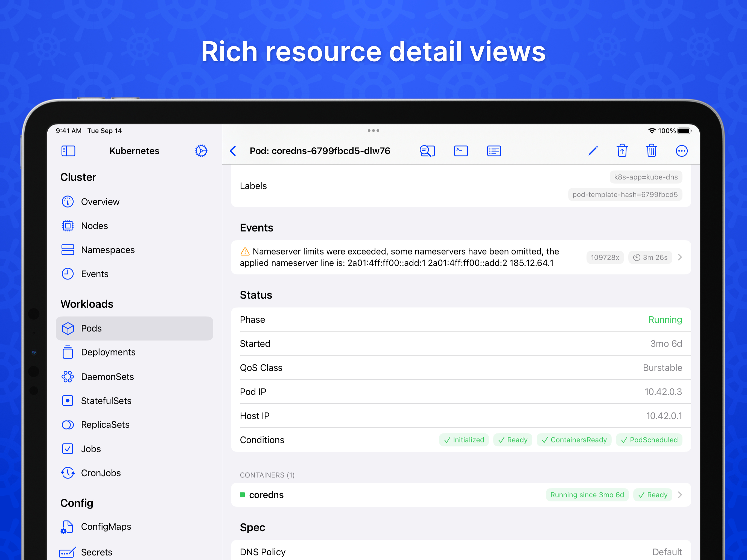Click the Pod IP value 10.42.0.3
The height and width of the screenshot is (560, 747).
tap(663, 392)
